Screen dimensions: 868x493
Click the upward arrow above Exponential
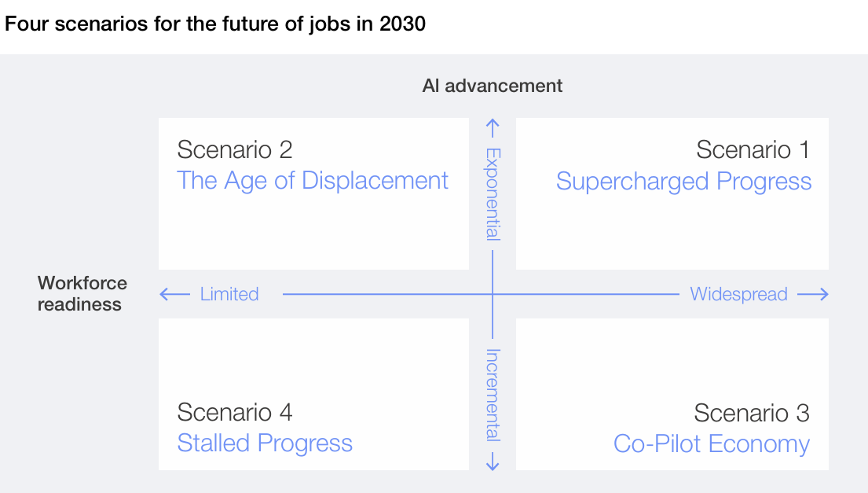493,128
